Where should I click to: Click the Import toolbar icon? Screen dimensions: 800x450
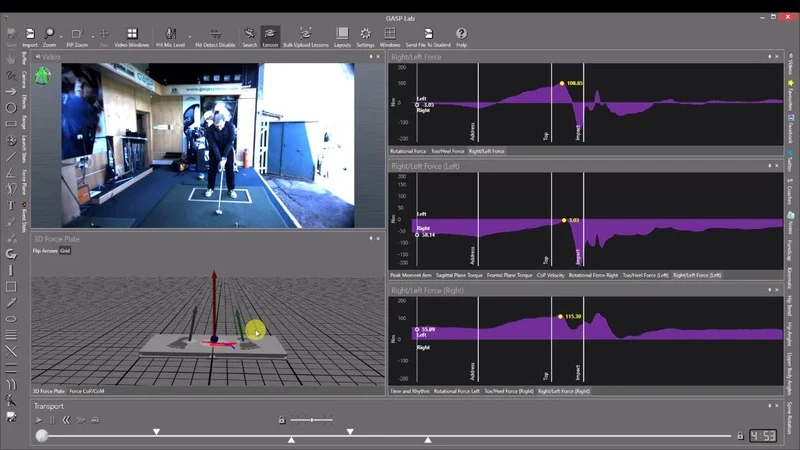point(30,35)
